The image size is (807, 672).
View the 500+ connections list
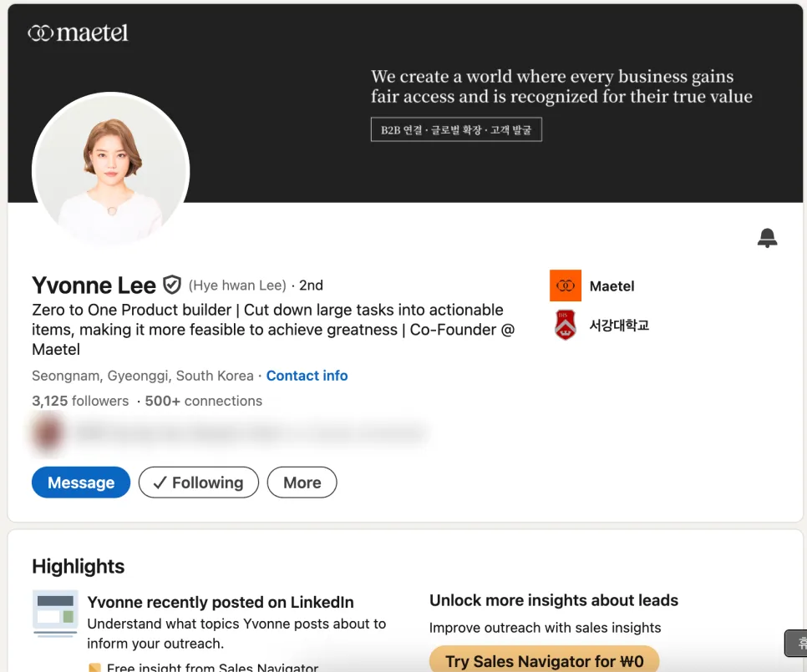point(203,401)
